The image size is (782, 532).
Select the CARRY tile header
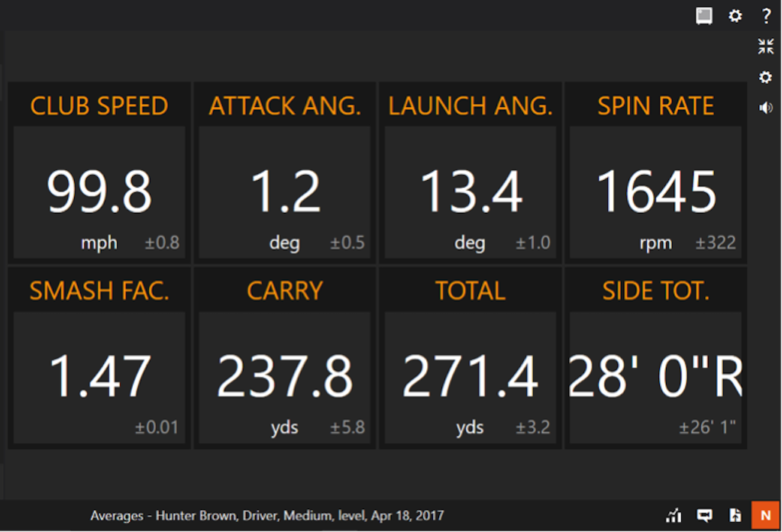point(285,291)
